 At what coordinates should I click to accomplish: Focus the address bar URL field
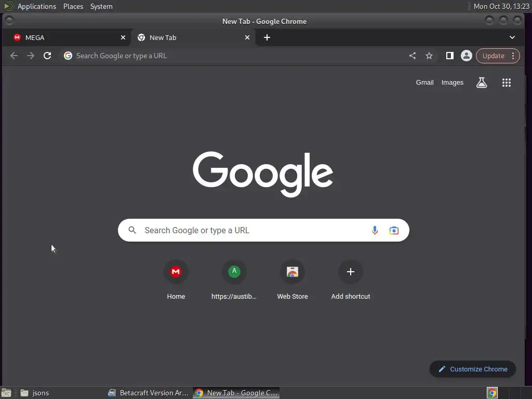click(x=234, y=56)
